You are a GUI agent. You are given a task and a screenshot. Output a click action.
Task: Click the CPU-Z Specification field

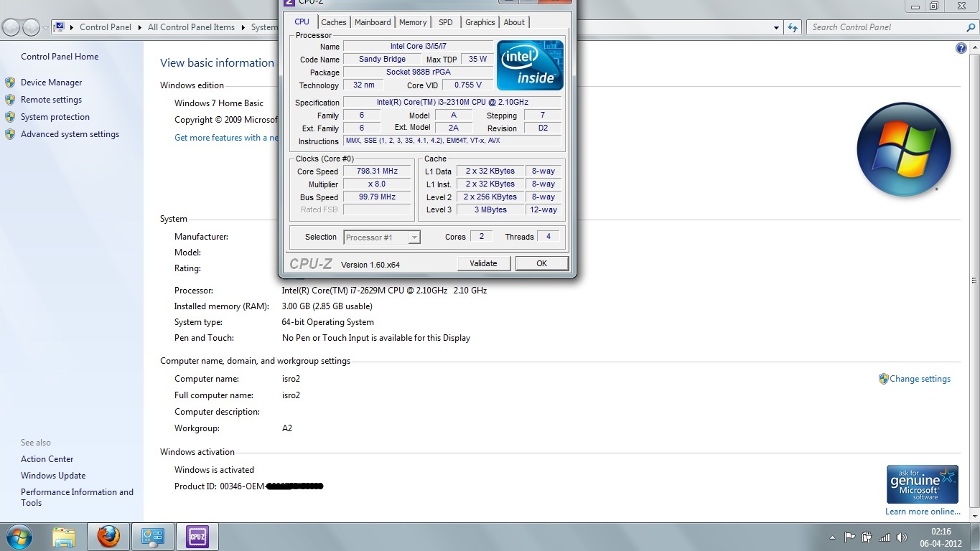tap(452, 103)
